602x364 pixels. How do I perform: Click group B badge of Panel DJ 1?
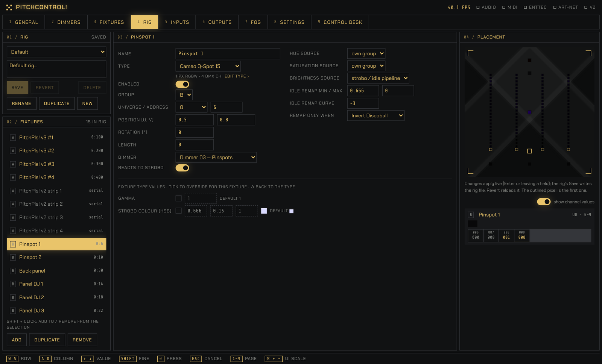tap(13, 284)
